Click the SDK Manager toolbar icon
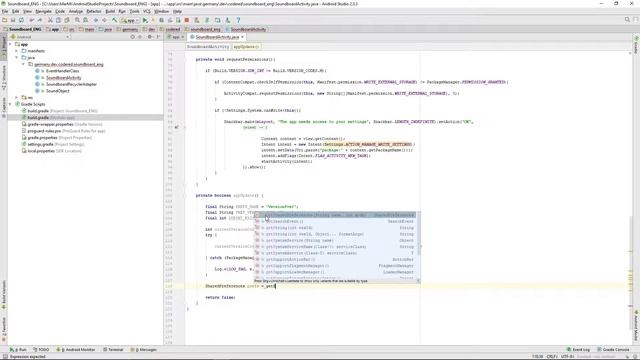 [x=228, y=20]
